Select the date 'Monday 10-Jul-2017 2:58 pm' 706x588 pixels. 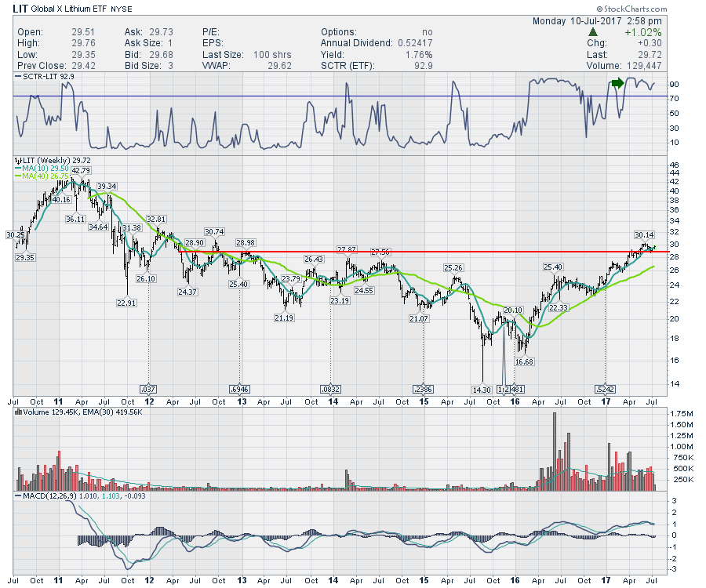[x=597, y=20]
